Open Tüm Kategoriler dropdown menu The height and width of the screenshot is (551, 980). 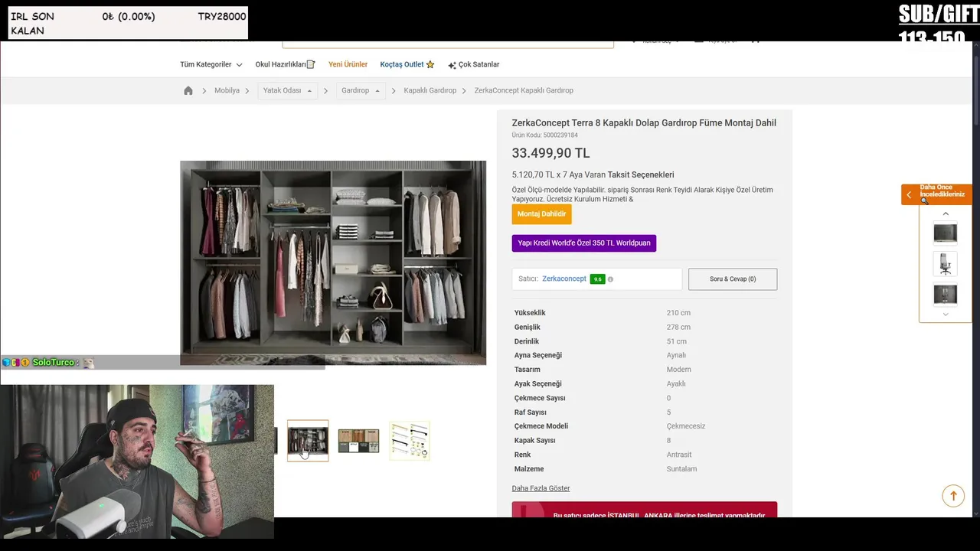pos(211,64)
